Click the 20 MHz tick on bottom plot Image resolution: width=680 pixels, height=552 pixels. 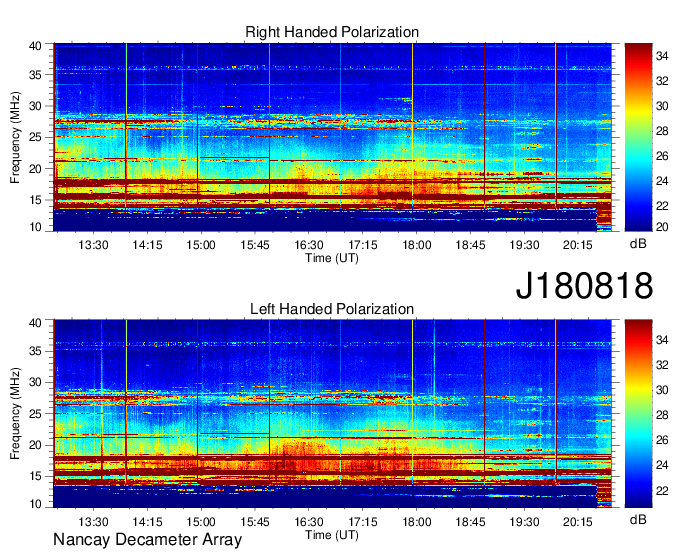36,445
